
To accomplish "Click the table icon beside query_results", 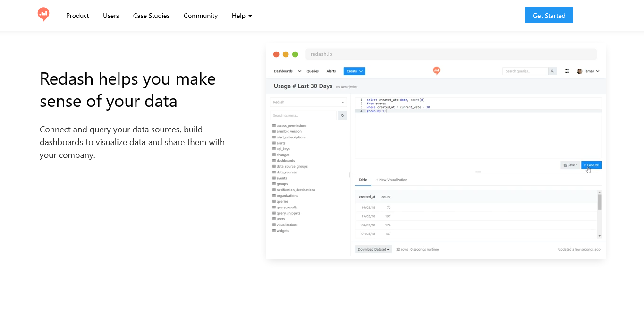I will 274,207.
